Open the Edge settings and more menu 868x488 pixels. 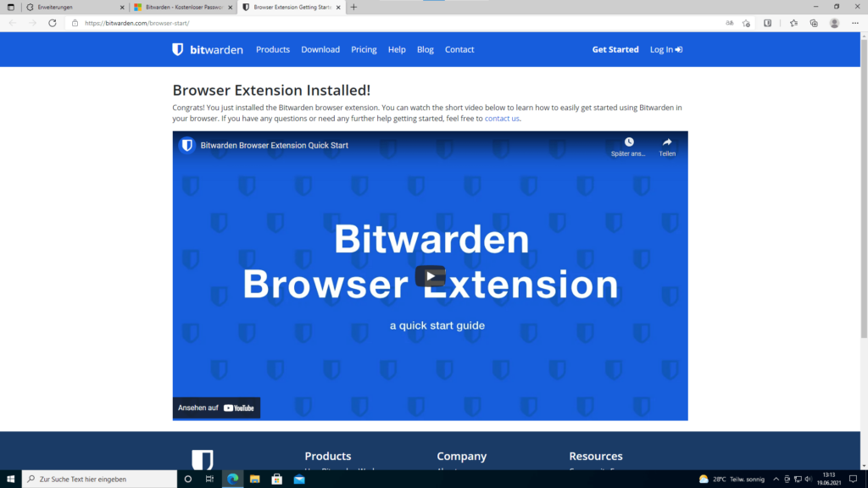click(855, 23)
